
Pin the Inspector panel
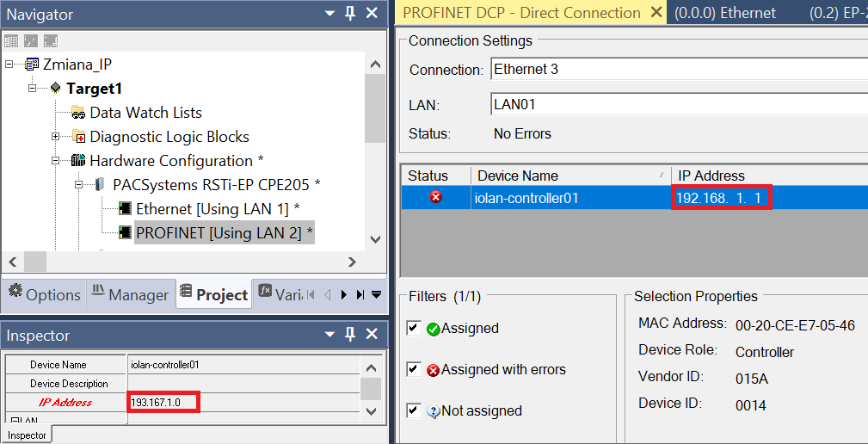(350, 335)
